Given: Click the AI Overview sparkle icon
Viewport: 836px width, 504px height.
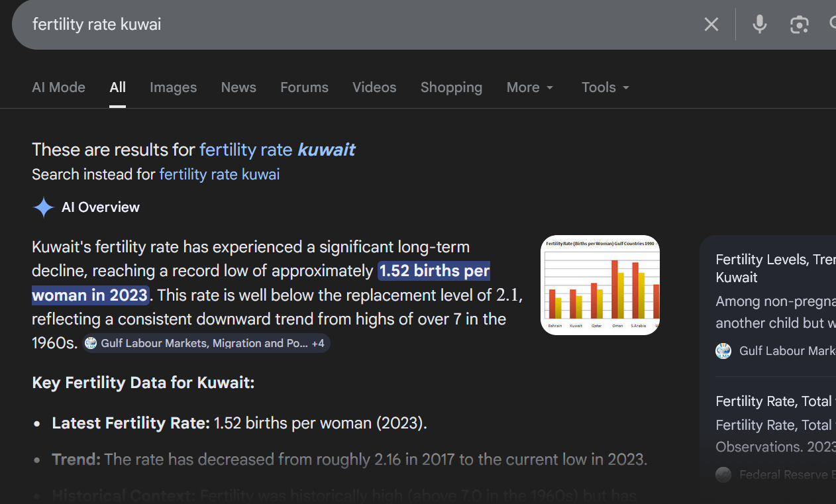Looking at the screenshot, I should click(44, 207).
